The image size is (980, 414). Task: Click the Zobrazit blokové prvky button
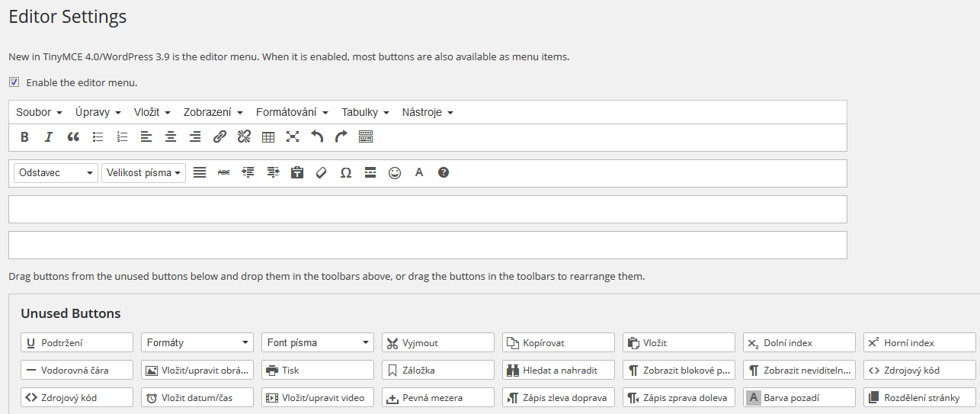pyautogui.click(x=679, y=371)
